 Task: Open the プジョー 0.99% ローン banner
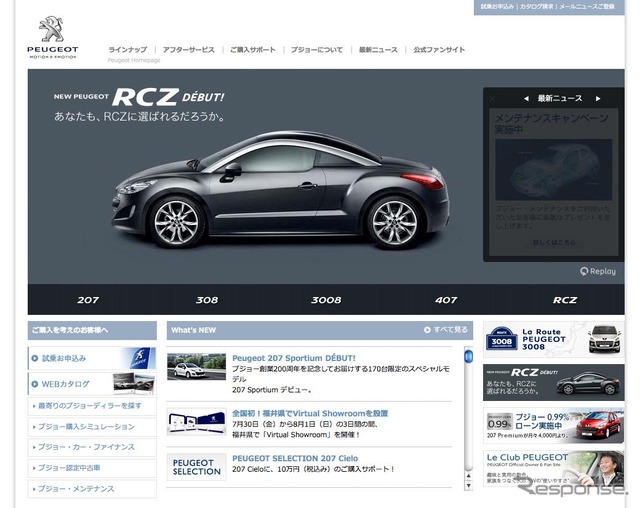coord(553,425)
